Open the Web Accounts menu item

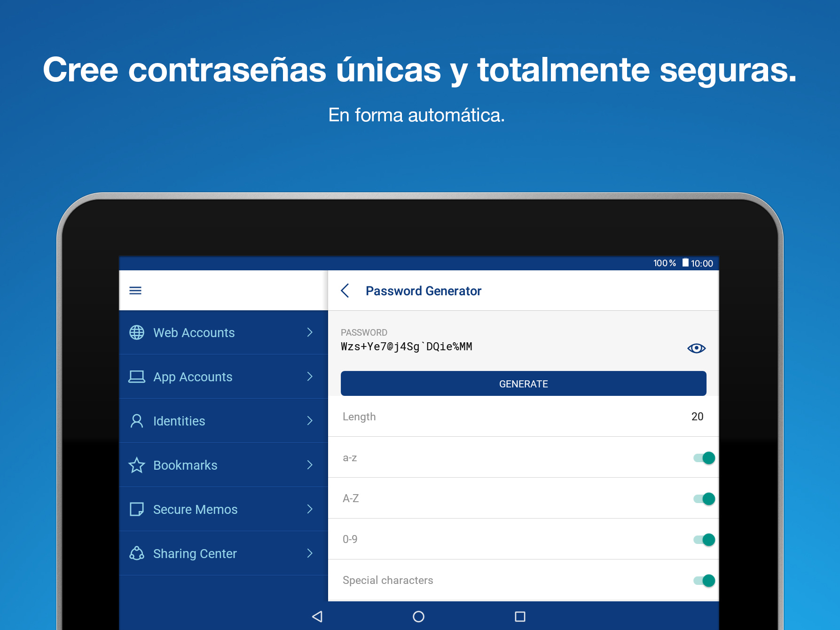tap(224, 332)
